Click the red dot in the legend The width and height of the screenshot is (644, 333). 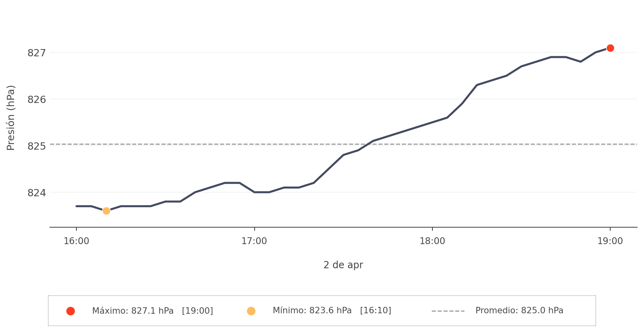[70, 311]
